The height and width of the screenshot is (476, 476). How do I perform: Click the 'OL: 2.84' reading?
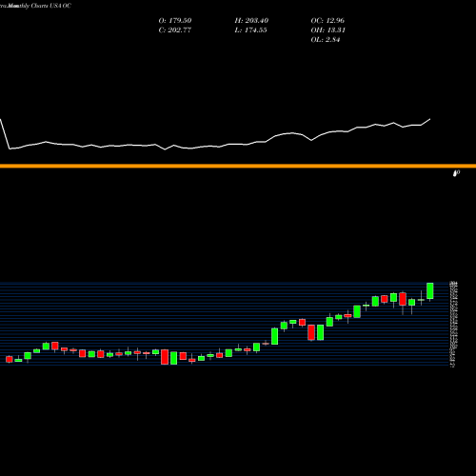coord(326,40)
